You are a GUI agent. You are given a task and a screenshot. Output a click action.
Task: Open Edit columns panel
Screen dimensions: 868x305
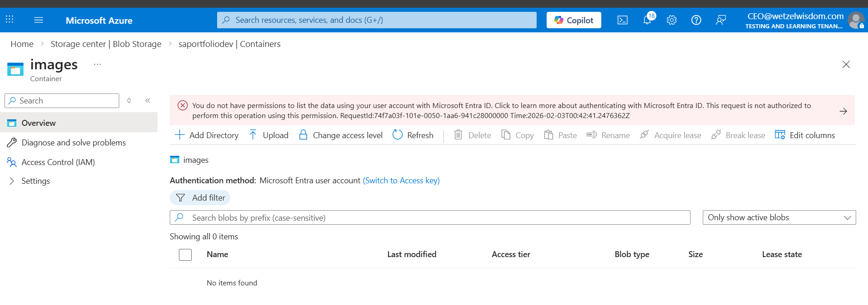pos(805,135)
